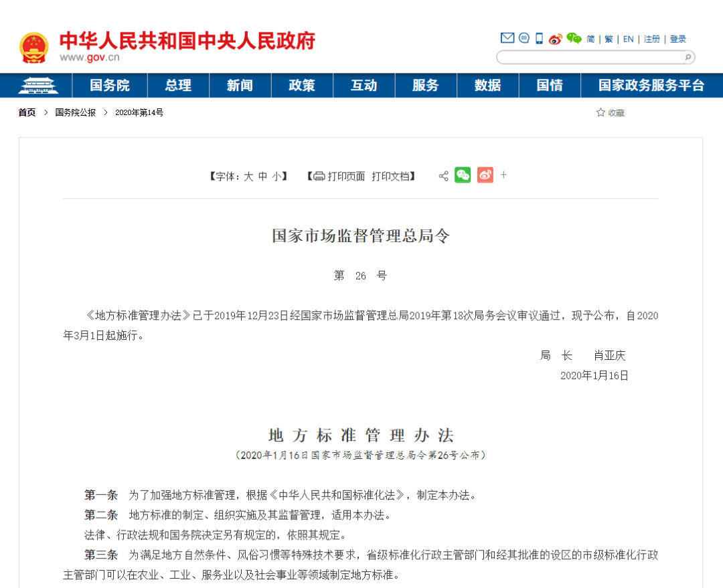Screen dimensions: 723x588
Task: Switch language to EN
Action: [628, 39]
